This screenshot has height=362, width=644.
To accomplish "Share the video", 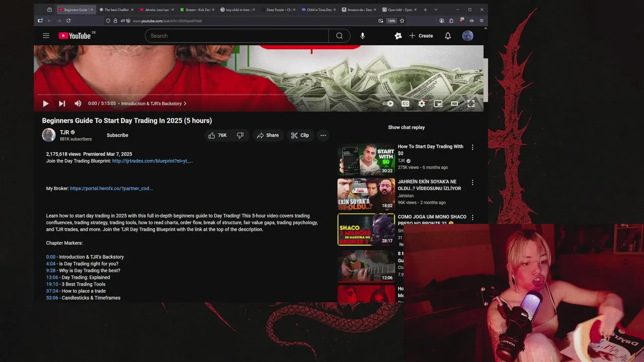I will click(268, 135).
